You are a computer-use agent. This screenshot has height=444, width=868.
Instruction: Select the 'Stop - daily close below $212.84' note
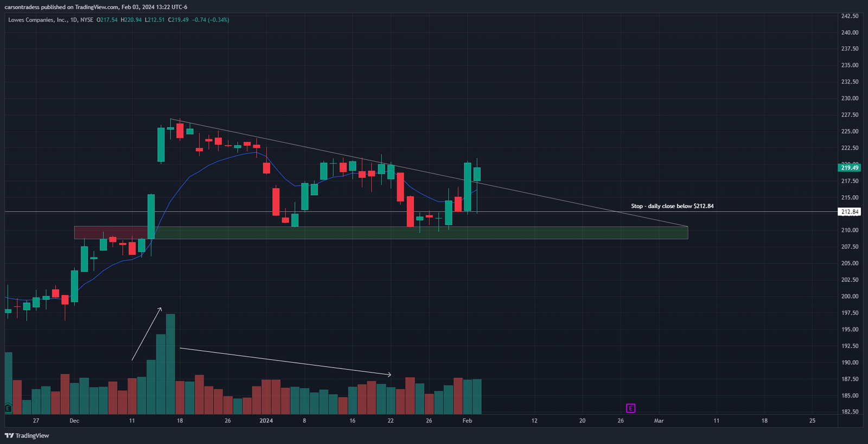(x=672, y=206)
